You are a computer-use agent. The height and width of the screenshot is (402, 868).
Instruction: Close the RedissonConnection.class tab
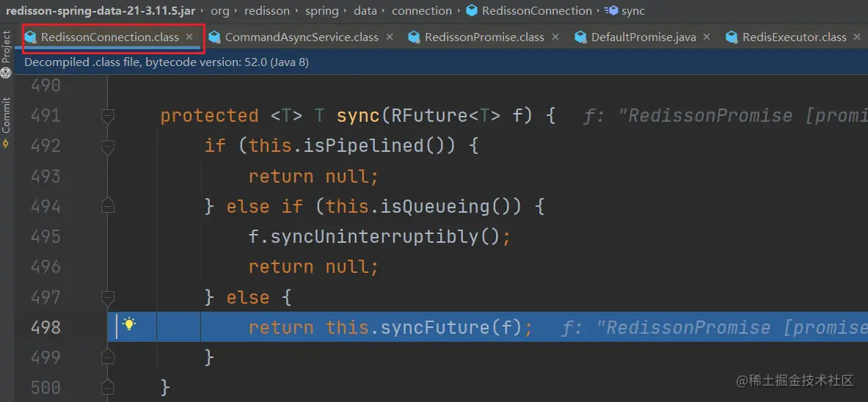tap(189, 37)
